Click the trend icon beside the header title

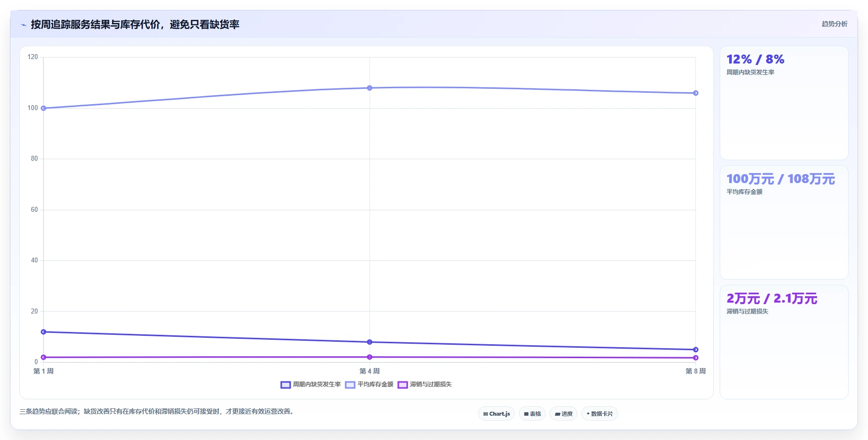pyautogui.click(x=23, y=25)
